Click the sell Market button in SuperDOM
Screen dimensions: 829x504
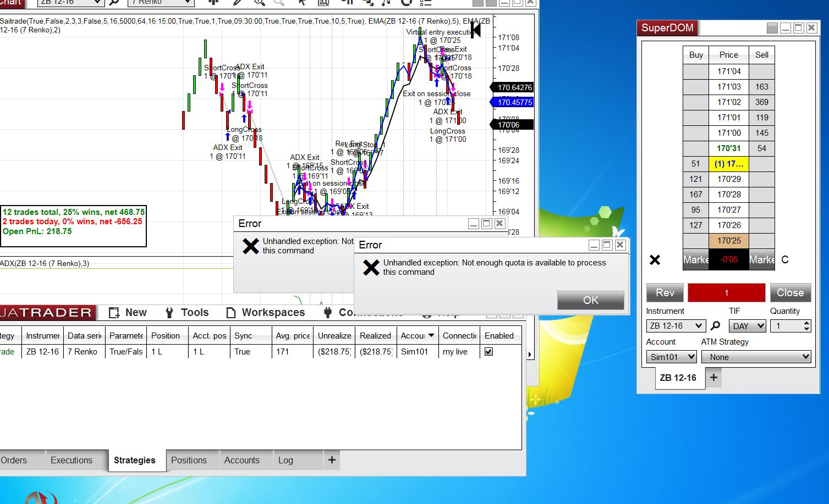[x=762, y=259]
